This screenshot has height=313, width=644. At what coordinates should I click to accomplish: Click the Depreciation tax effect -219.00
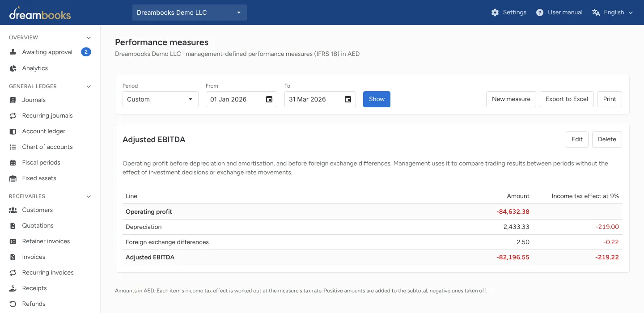[607, 227]
